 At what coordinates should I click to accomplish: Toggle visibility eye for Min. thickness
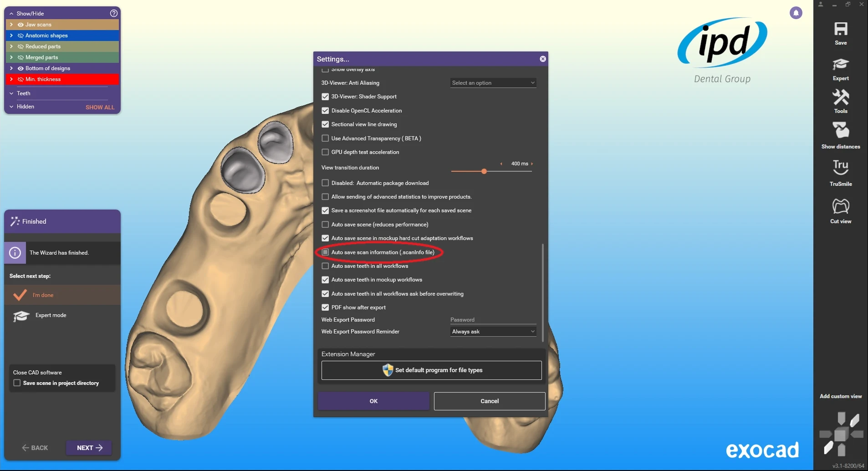coord(20,79)
